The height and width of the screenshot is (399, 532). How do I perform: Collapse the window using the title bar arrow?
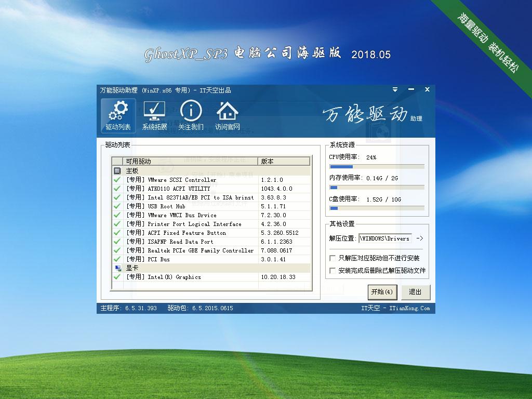click(x=395, y=89)
